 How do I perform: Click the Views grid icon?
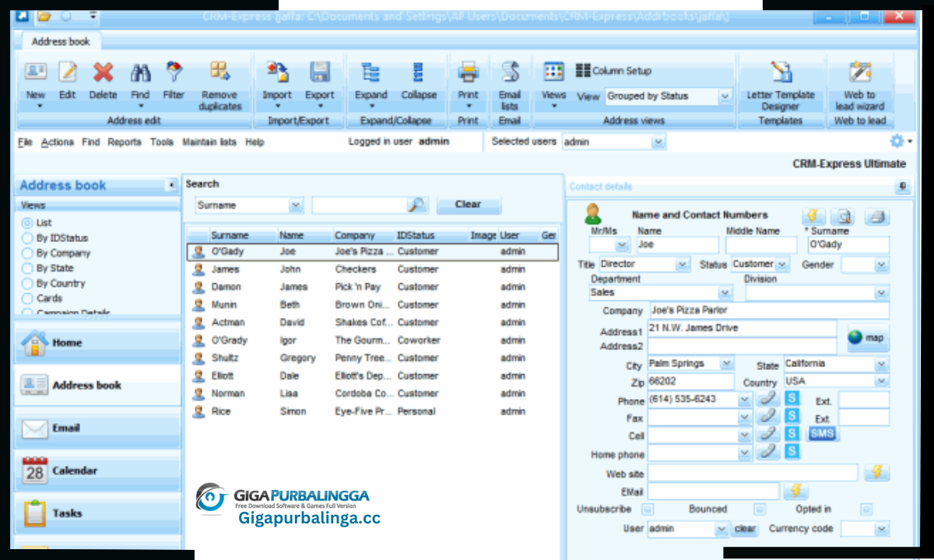pos(553,72)
